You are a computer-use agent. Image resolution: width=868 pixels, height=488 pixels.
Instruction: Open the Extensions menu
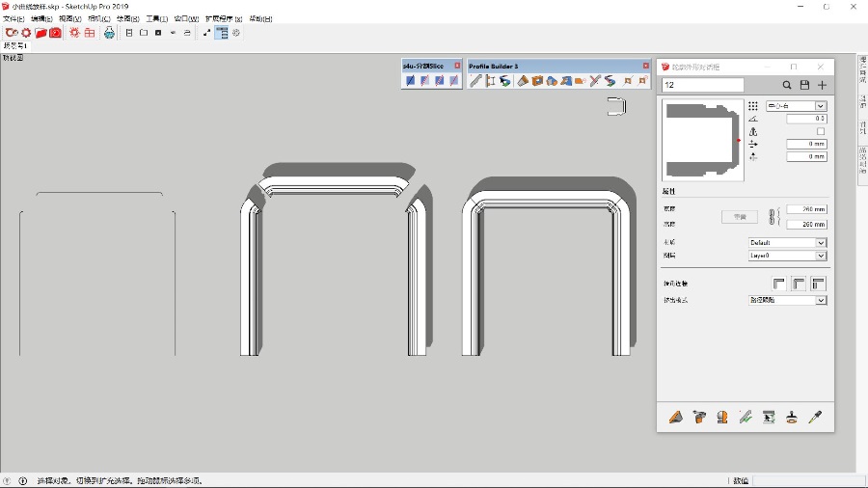coord(224,19)
